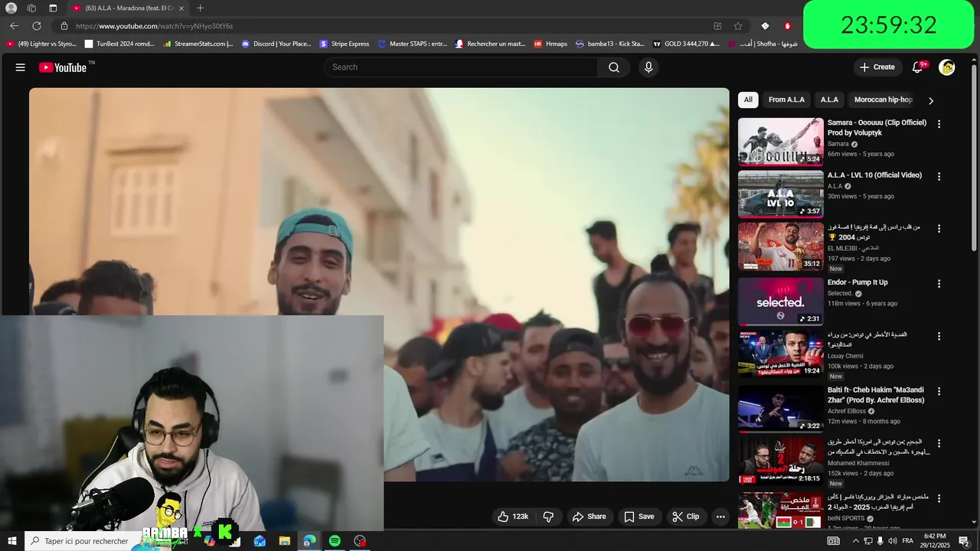
Task: Open Balti Ma3andi Zhar video title
Action: 877,395
